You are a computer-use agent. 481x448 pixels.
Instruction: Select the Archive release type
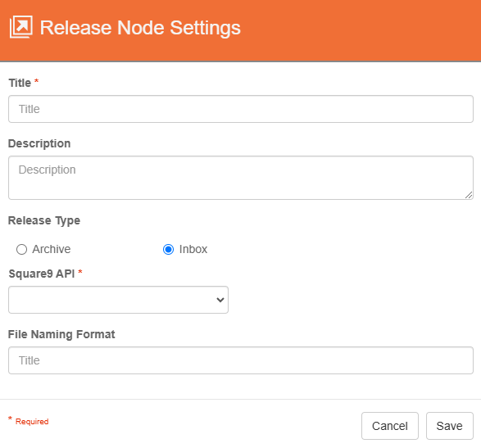click(21, 249)
